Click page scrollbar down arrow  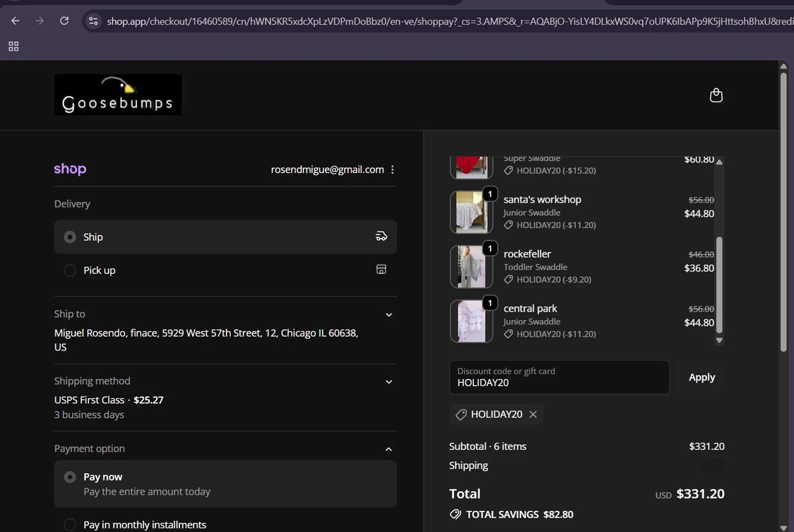click(783, 528)
